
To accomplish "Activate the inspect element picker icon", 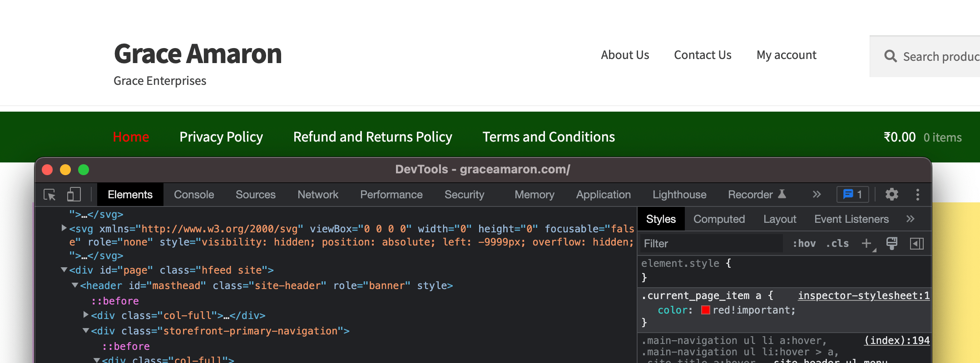I will point(49,195).
